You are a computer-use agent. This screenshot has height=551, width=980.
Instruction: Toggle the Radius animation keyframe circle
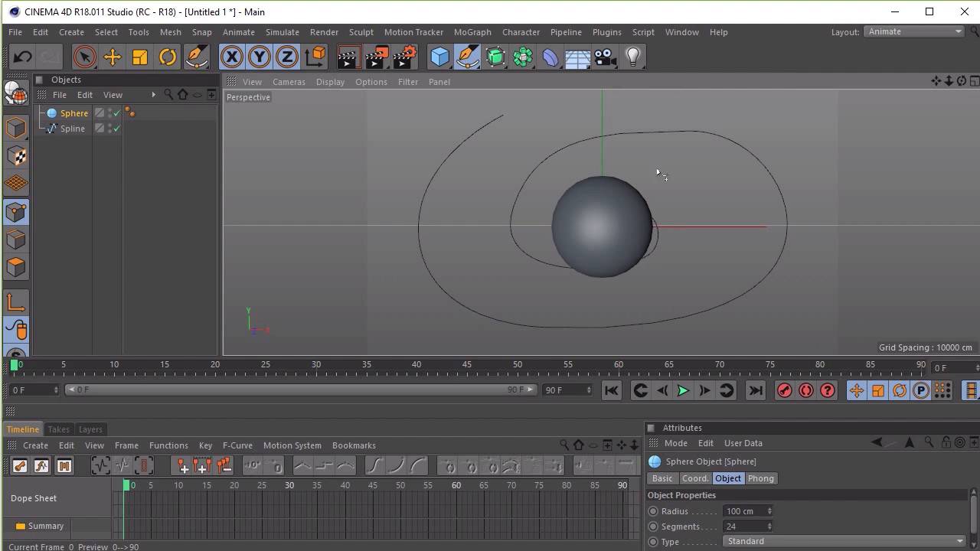pyautogui.click(x=653, y=511)
